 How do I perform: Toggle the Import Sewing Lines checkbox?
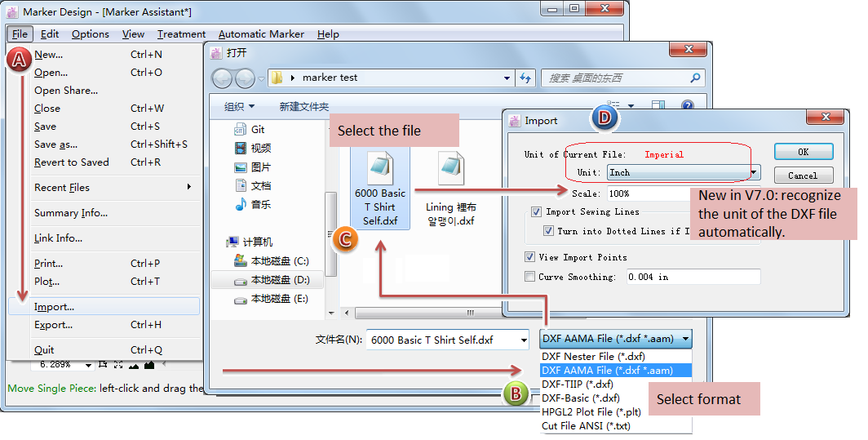[x=536, y=212]
